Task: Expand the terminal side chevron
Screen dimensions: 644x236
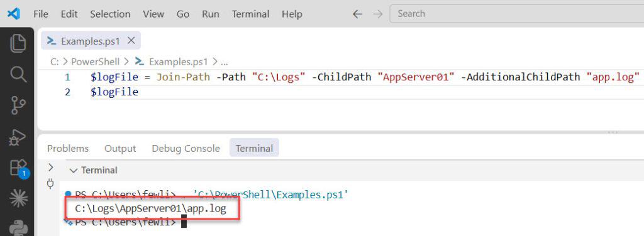Action: (x=50, y=167)
